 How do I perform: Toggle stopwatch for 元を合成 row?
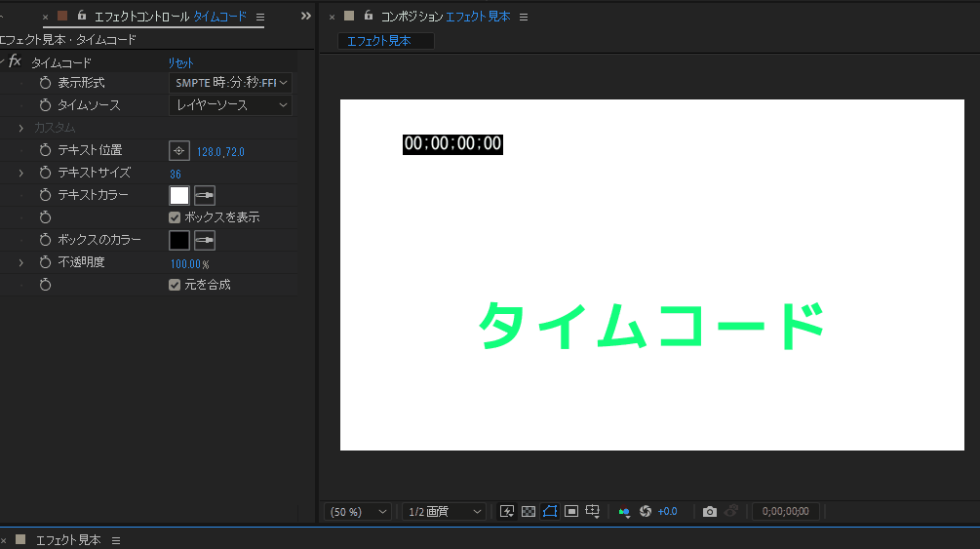pos(45,285)
